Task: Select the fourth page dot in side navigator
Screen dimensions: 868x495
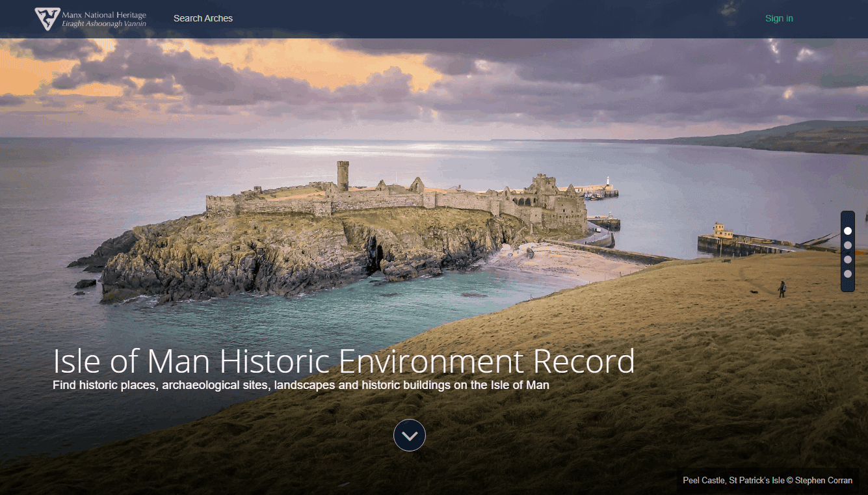Action: click(x=848, y=274)
